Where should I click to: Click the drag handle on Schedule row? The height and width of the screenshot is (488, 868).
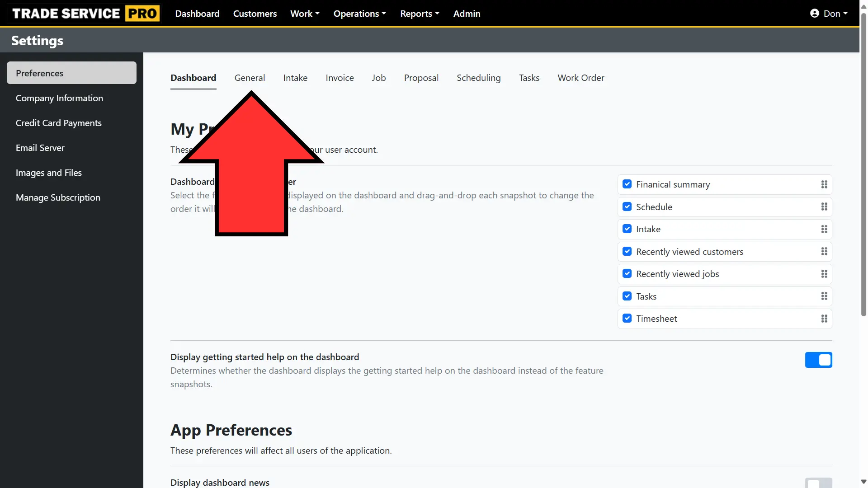click(824, 207)
